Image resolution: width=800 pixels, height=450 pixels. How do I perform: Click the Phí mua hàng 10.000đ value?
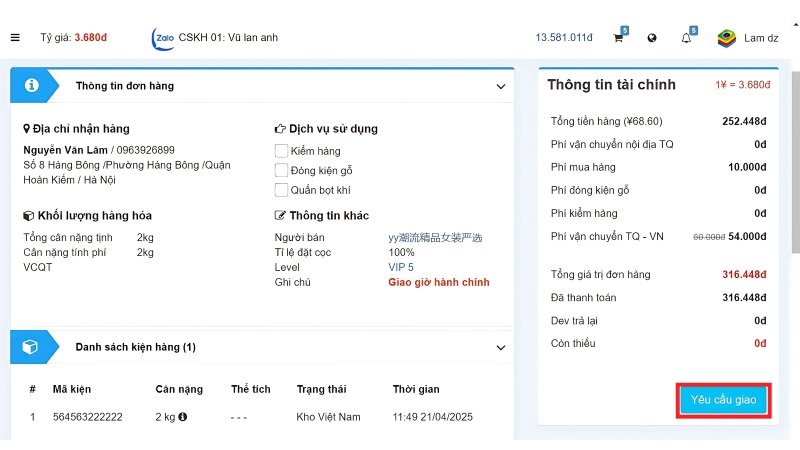(747, 167)
